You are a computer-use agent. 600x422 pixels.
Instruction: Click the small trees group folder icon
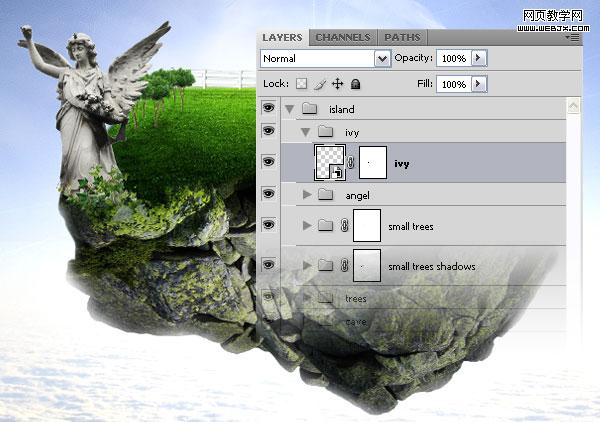point(325,227)
